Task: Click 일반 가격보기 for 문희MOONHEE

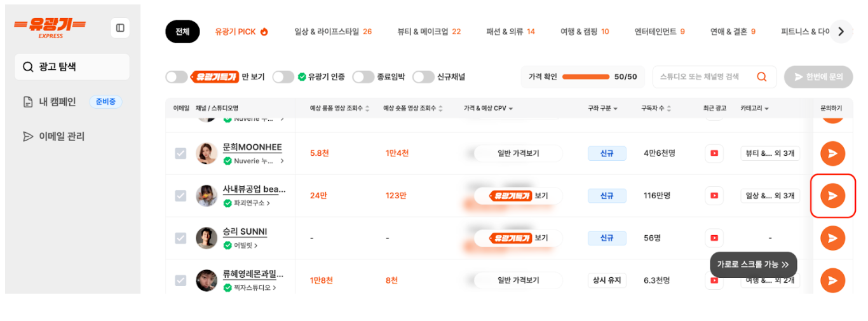Action: coord(518,153)
